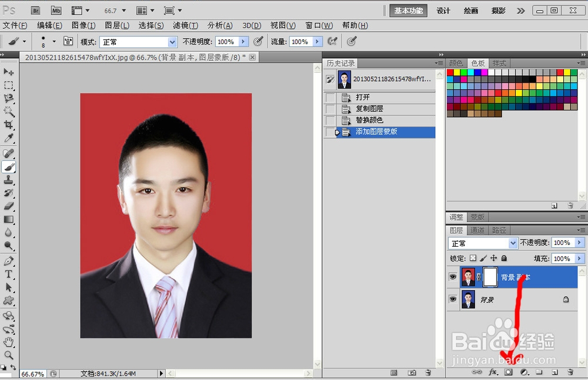This screenshot has height=380, width=588.
Task: Switch to the 通道 panel tab
Action: click(477, 230)
